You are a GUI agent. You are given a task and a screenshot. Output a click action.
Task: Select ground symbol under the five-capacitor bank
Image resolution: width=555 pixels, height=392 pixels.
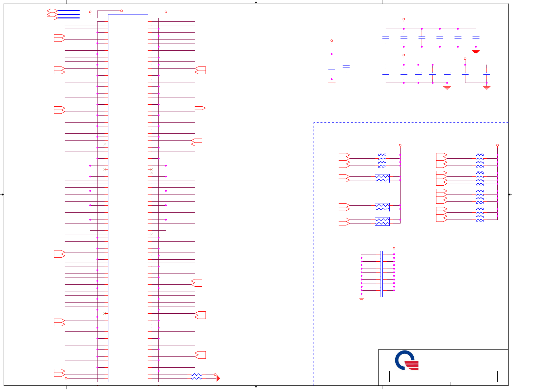447,88
